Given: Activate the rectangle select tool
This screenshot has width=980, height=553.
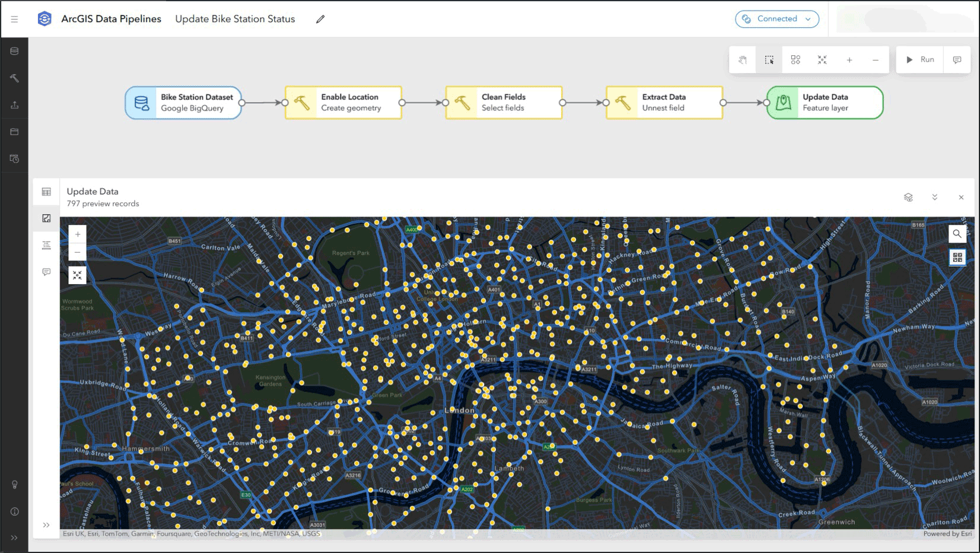Looking at the screenshot, I should tap(769, 60).
